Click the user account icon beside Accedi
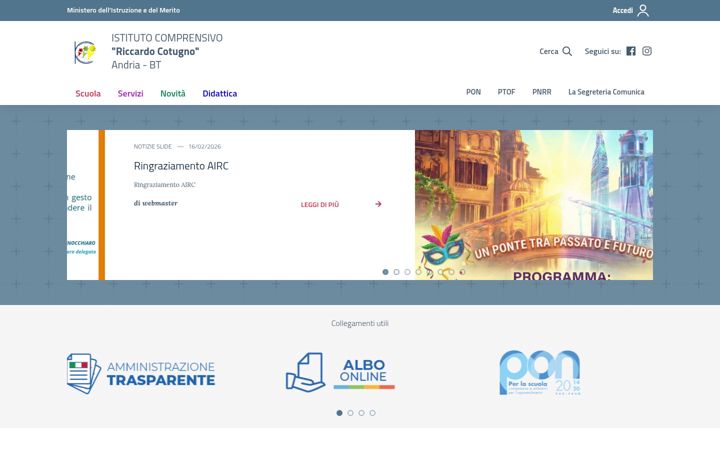 click(x=643, y=10)
